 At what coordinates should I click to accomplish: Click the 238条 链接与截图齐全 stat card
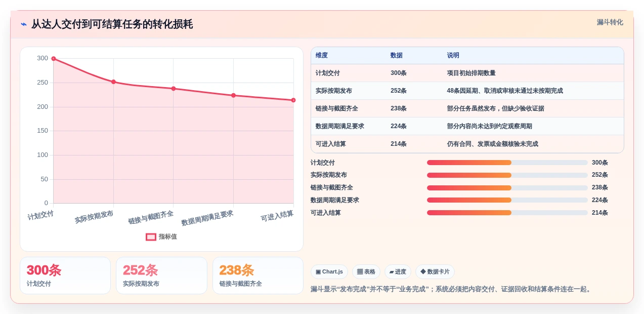tap(258, 276)
